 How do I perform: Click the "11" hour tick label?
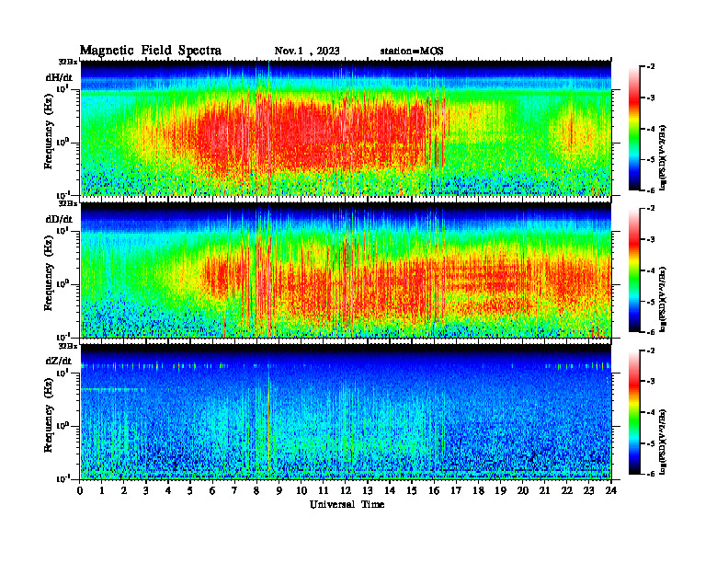click(x=324, y=490)
